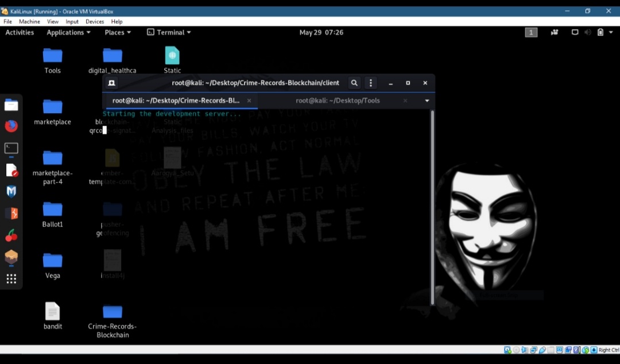Open VirtualBox Machine menu
Viewport: 620px width, 364px height.
click(x=29, y=22)
